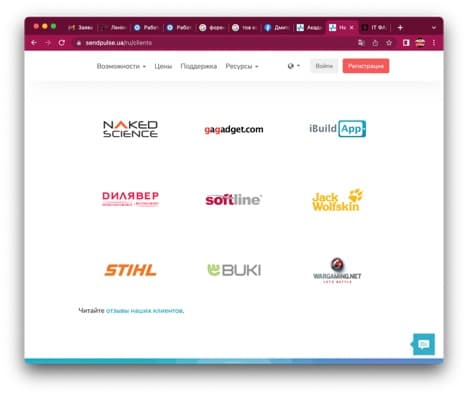Click the iBuildApp logo
This screenshot has width=468, height=396.
click(337, 129)
